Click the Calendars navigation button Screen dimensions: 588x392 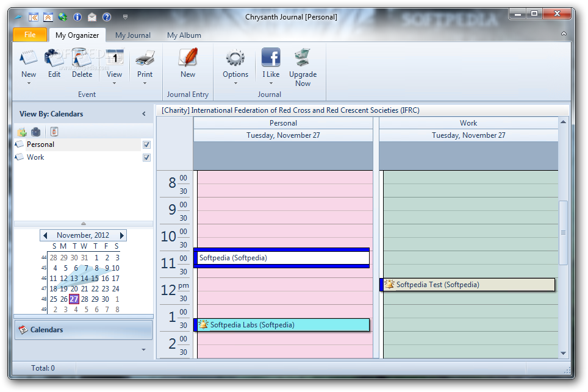tap(83, 330)
